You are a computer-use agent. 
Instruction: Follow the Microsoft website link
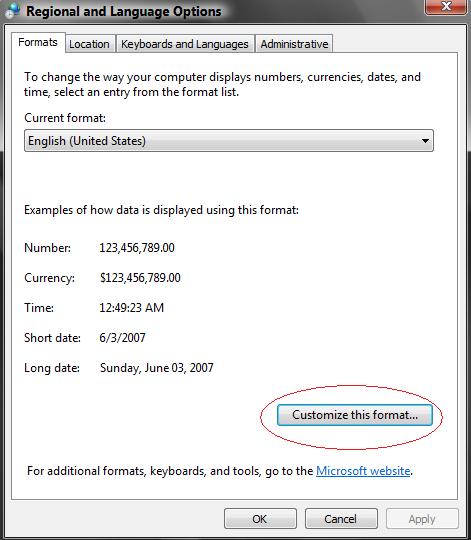click(x=363, y=471)
